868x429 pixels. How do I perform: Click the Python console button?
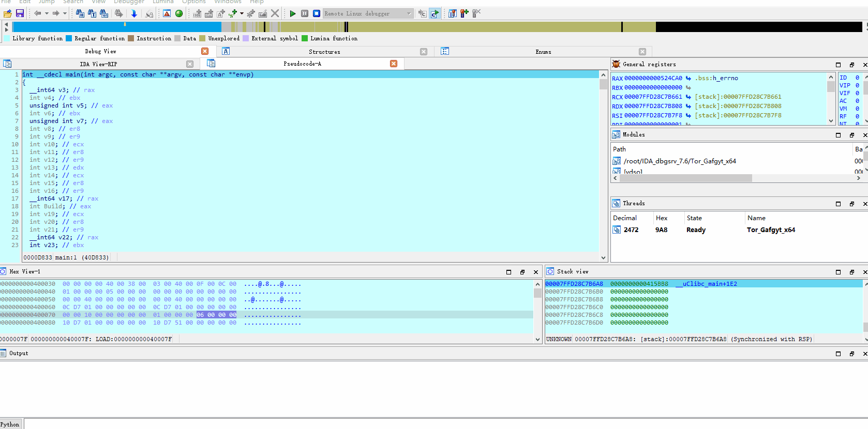[x=10, y=424]
